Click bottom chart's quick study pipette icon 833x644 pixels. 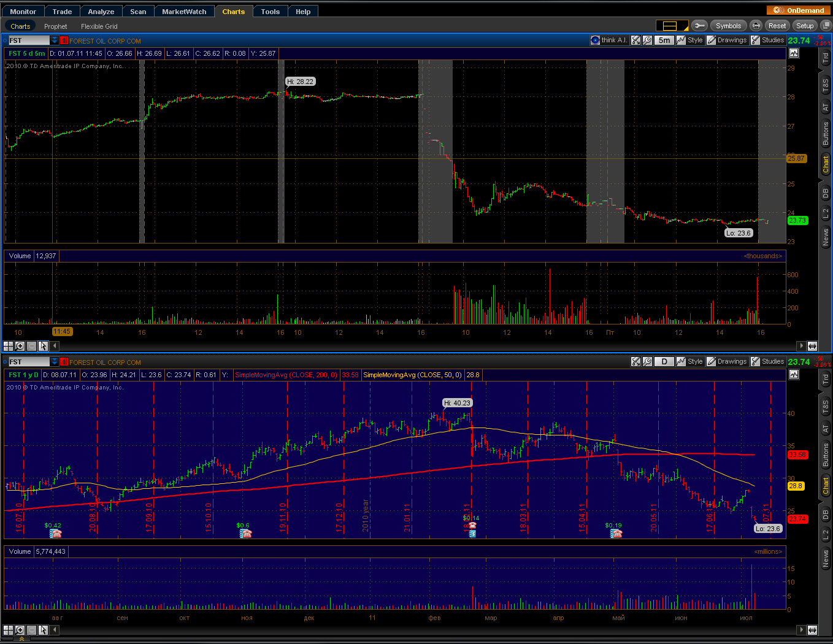tap(636, 361)
